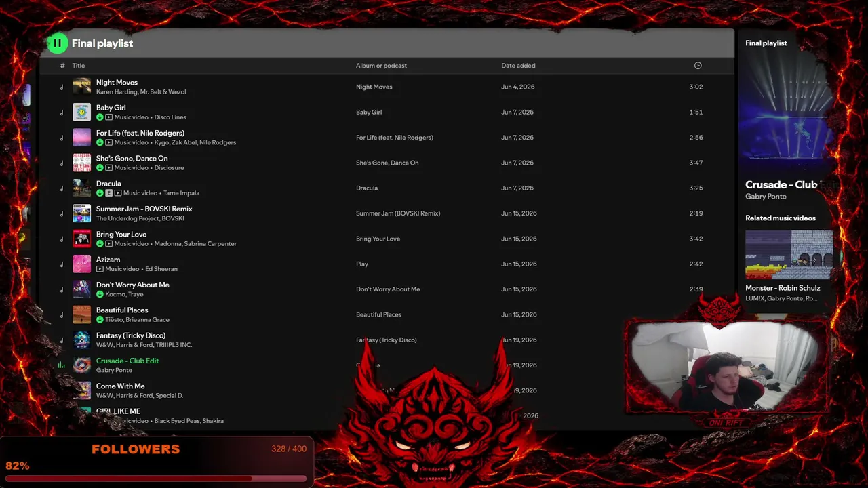Viewport: 868px width, 488px height.
Task: Sort by Date added column header
Action: tap(518, 66)
